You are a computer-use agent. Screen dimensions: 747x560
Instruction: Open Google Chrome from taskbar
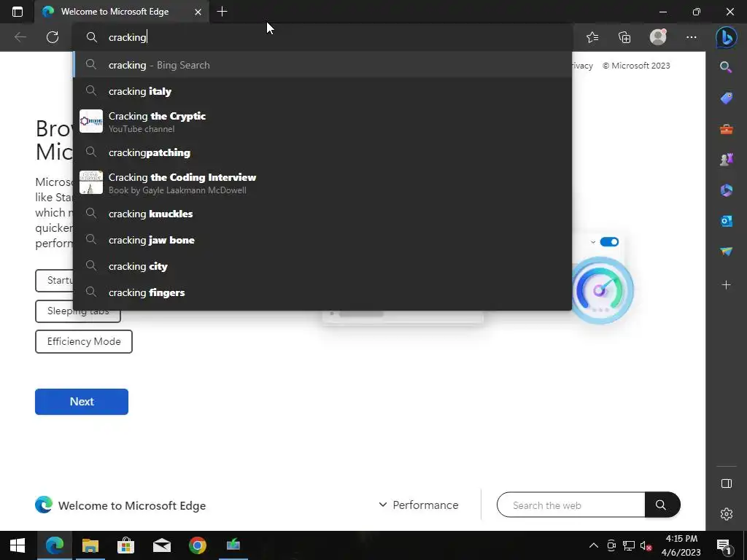pos(197,545)
